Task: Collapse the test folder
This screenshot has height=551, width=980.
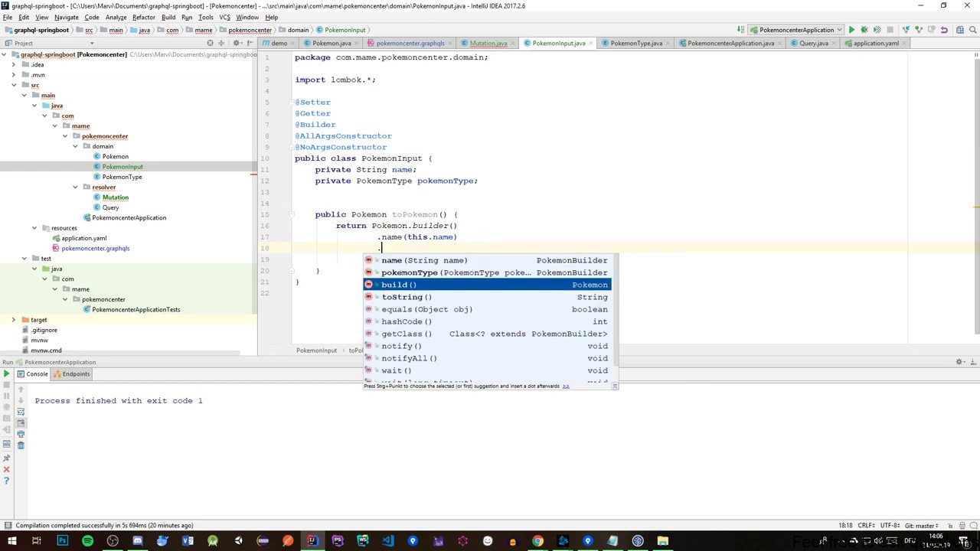Action: 24,259
